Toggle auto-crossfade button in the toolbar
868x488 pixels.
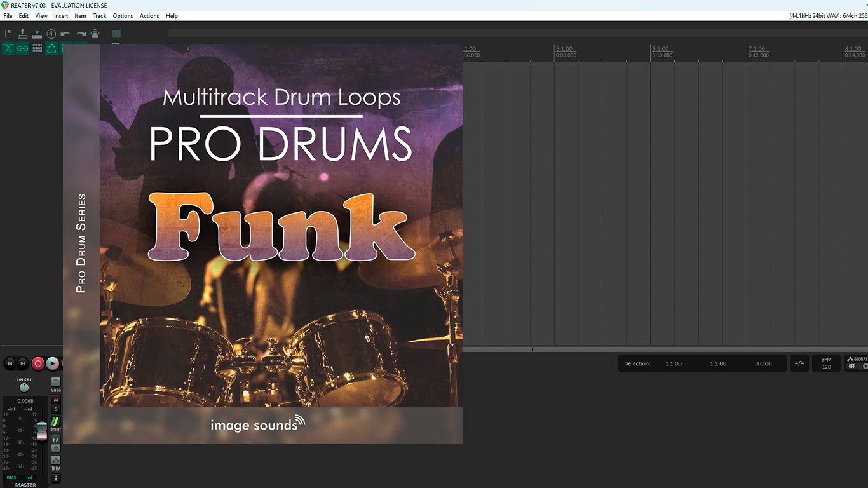pos(8,48)
